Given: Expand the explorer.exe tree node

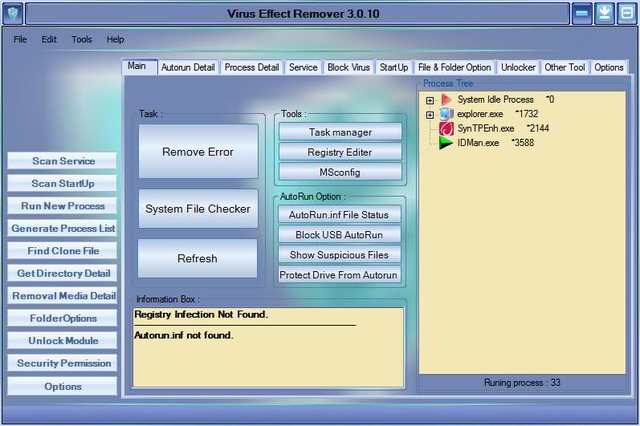Looking at the screenshot, I should pyautogui.click(x=429, y=115).
